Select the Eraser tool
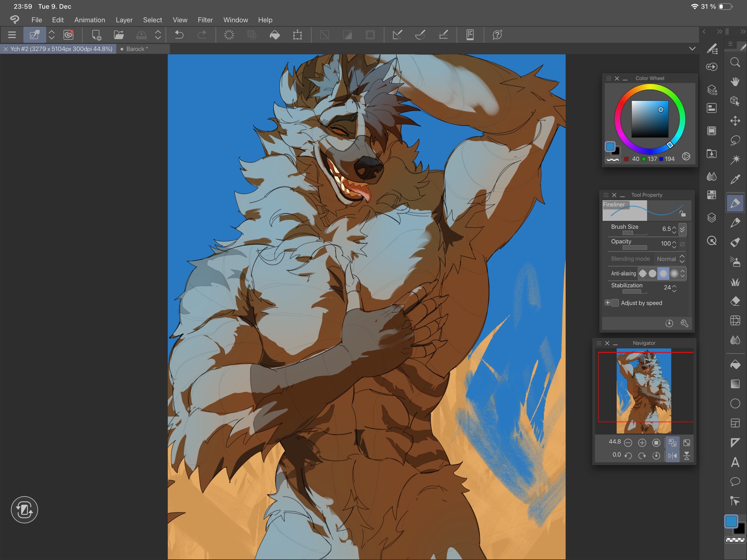 coord(735,301)
